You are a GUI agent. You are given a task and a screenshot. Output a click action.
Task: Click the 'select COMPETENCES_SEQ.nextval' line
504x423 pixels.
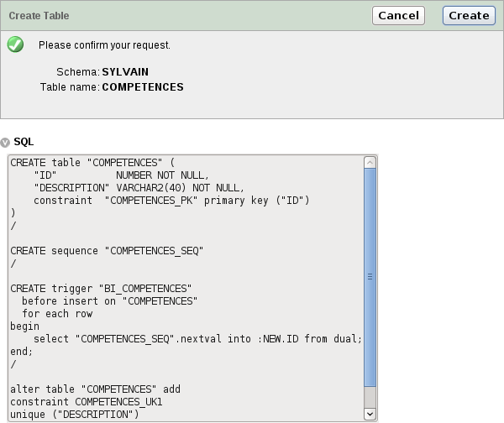197,339
